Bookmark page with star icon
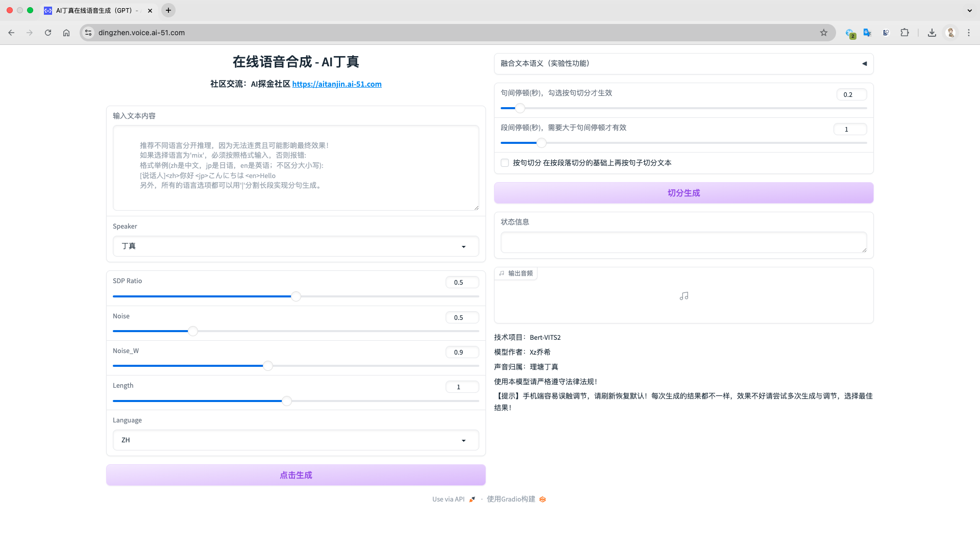Screen dimensions: 980x551 pyautogui.click(x=824, y=33)
